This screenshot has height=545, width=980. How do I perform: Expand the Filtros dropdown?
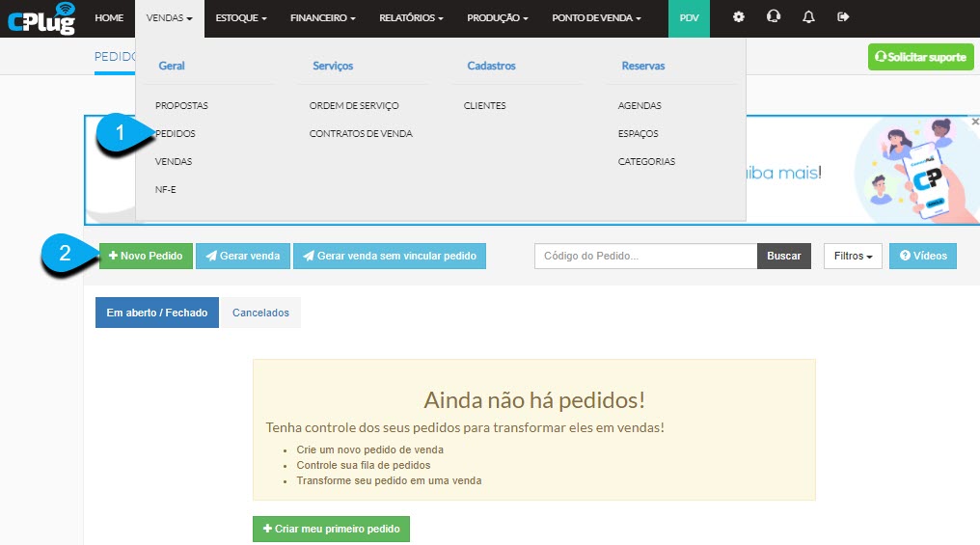coord(853,256)
